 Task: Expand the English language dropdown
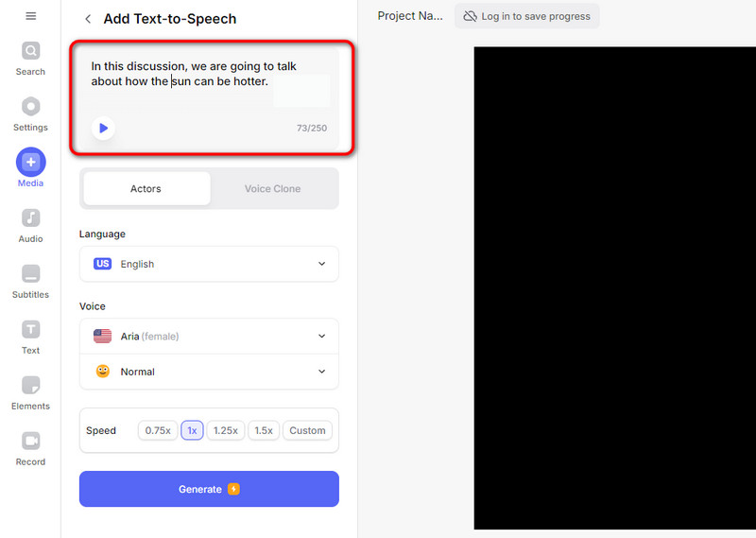[209, 264]
